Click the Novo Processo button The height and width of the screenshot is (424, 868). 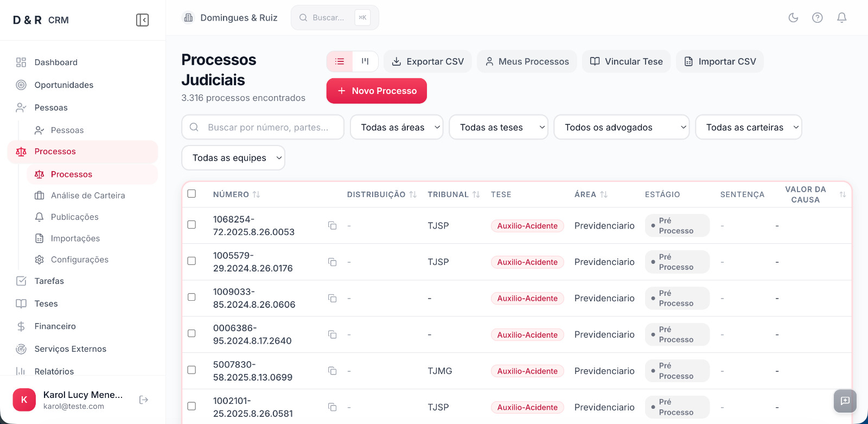[376, 91]
